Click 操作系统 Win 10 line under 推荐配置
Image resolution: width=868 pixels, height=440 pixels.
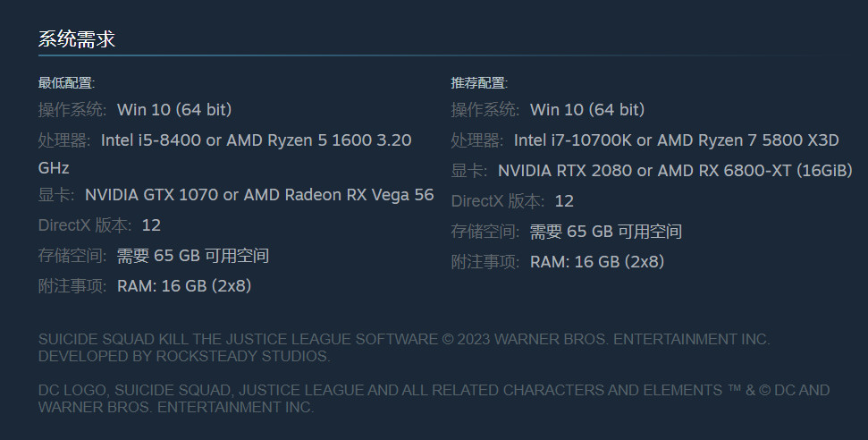point(548,110)
